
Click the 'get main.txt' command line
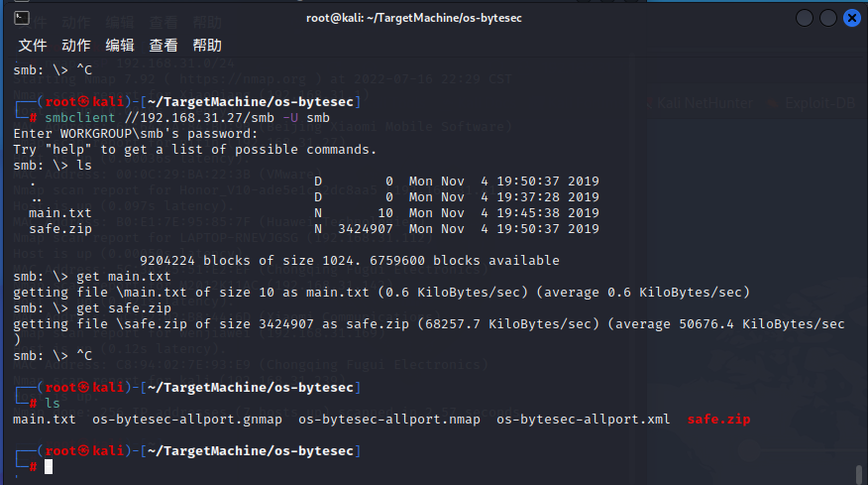92,277
